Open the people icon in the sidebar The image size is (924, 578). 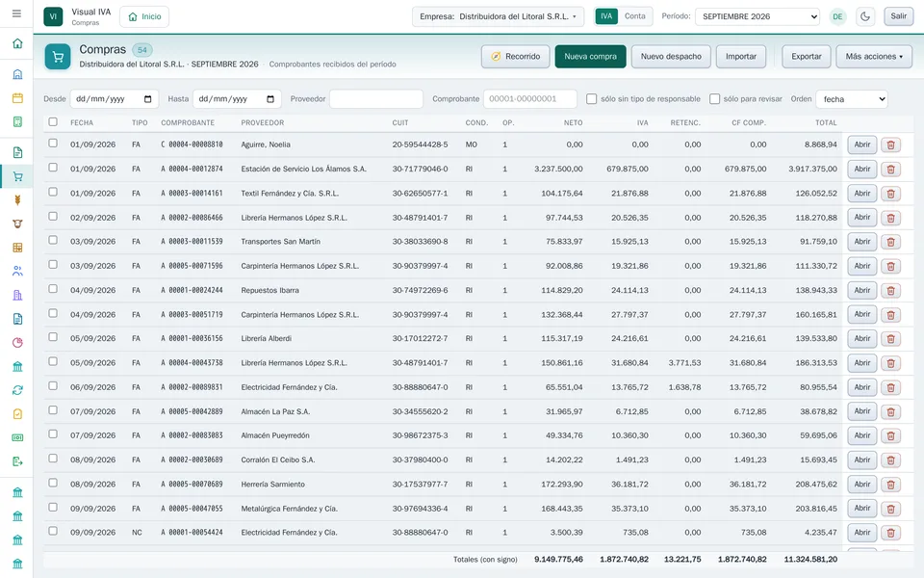pos(17,272)
